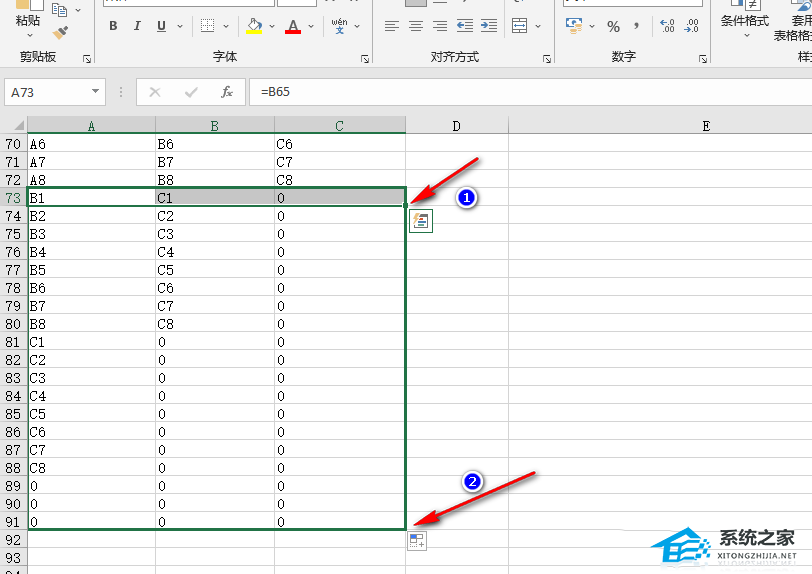Image resolution: width=812 pixels, height=574 pixels.
Task: Open phonetic guide dropdown arrow
Action: point(357,26)
